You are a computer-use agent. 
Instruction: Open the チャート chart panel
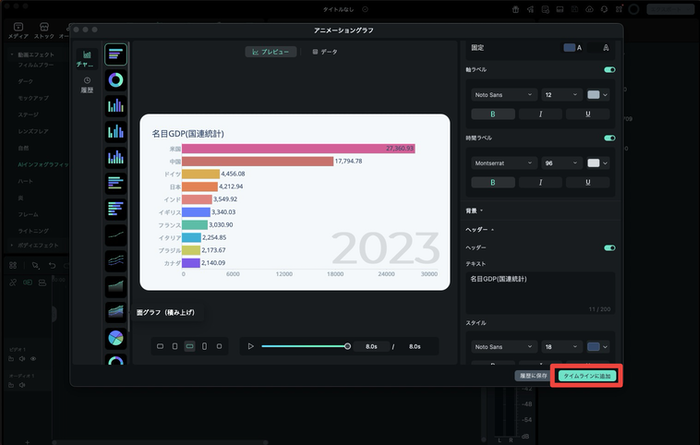(x=86, y=58)
